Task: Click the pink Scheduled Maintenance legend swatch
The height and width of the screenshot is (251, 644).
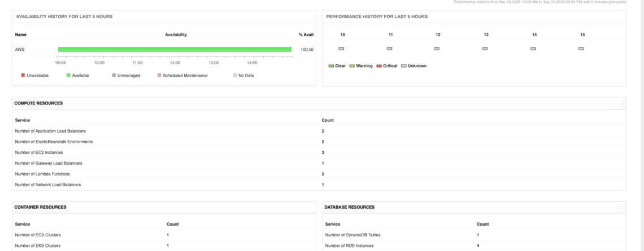Action: click(159, 76)
